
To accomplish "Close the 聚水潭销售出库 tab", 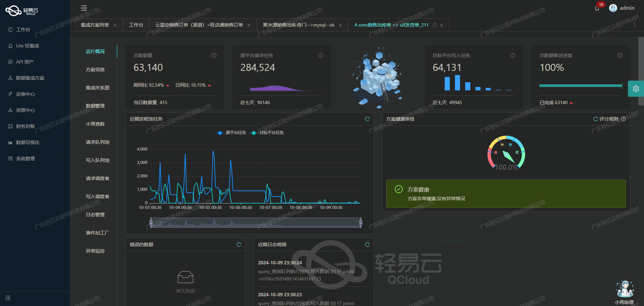I will tap(340, 25).
